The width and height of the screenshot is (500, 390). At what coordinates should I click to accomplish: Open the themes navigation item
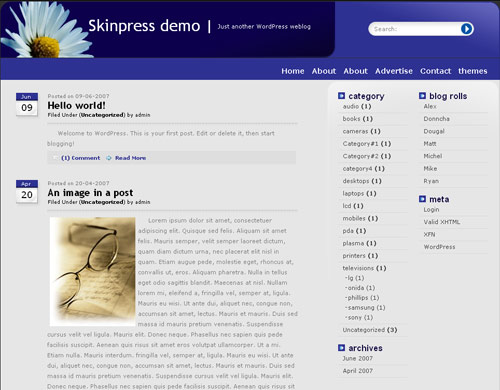pyautogui.click(x=473, y=71)
